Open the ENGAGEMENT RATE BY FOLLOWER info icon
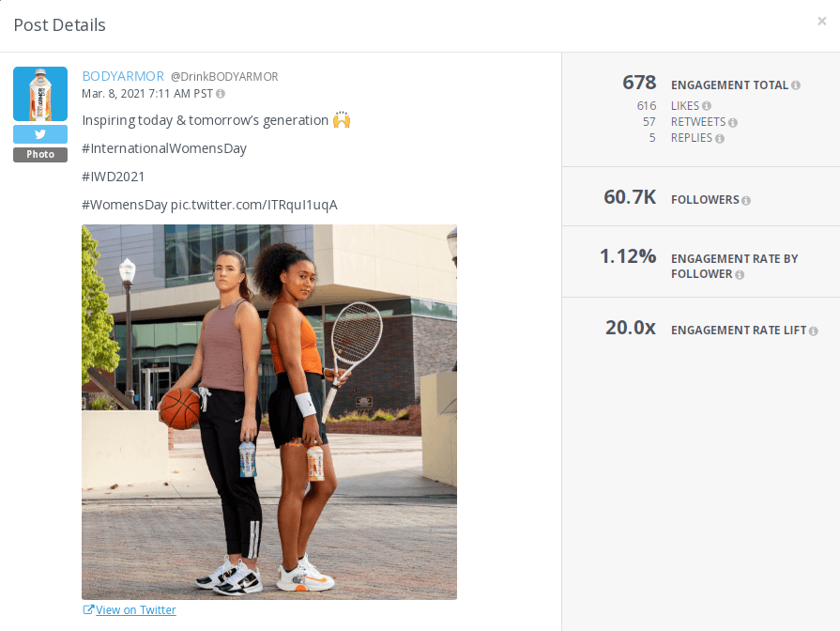 tap(741, 273)
